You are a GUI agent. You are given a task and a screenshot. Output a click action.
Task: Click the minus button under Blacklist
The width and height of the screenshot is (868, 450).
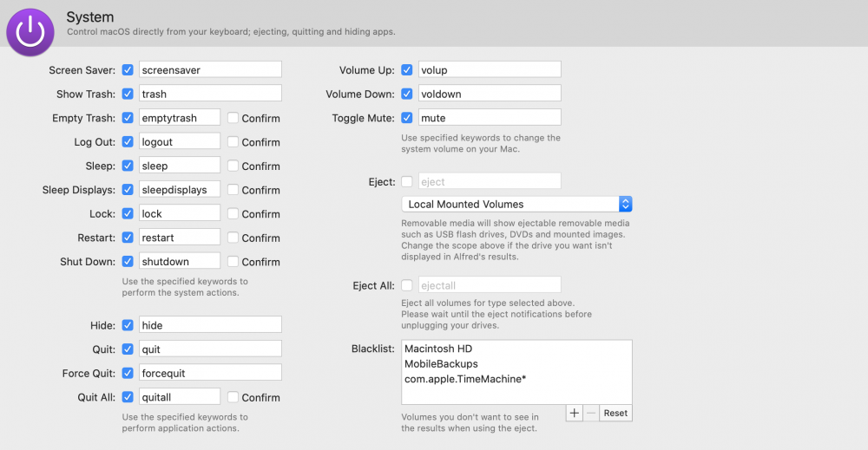(591, 413)
